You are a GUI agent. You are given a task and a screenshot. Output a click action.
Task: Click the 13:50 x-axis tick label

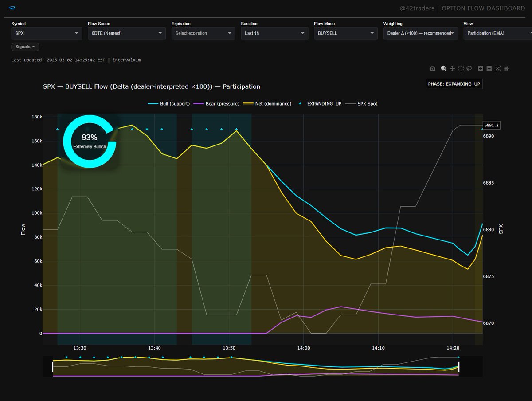coord(229,348)
